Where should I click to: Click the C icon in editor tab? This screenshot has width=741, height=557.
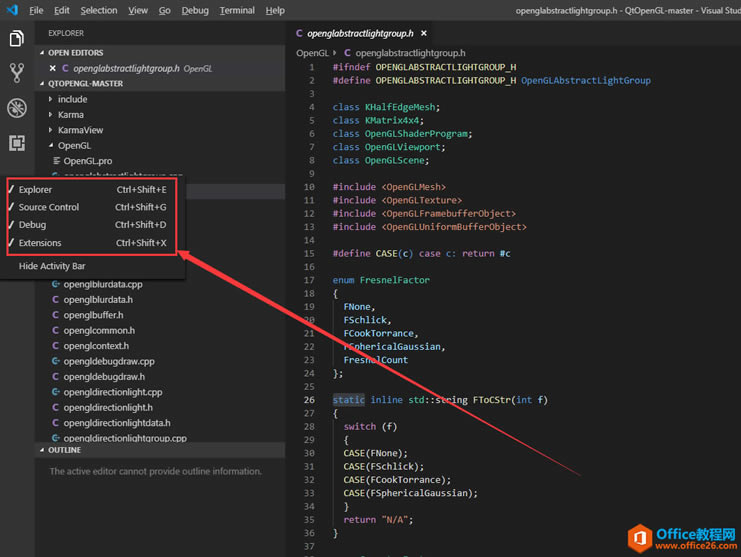click(x=299, y=33)
